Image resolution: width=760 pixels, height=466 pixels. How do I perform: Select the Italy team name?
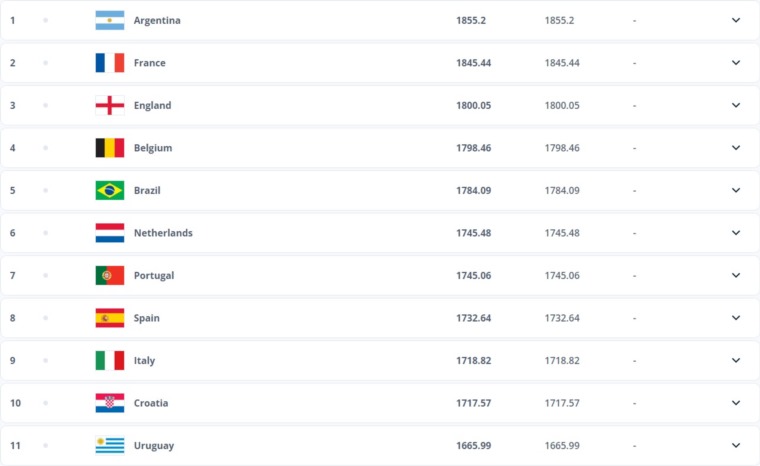144,361
